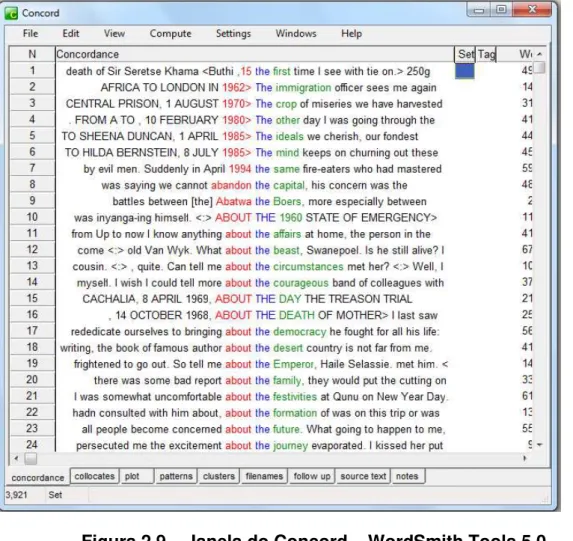This screenshot has width=573, height=541.
Task: Switch to the notes tab
Action: pyautogui.click(x=408, y=476)
